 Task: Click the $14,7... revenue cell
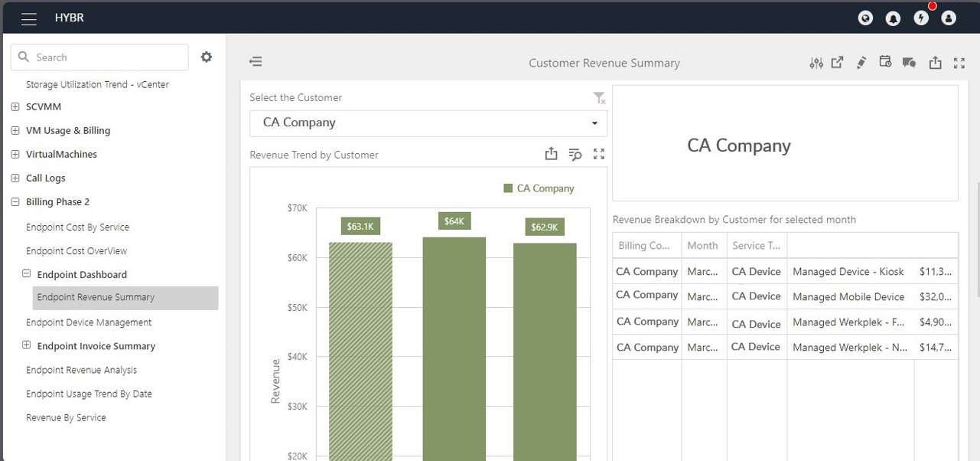click(936, 348)
